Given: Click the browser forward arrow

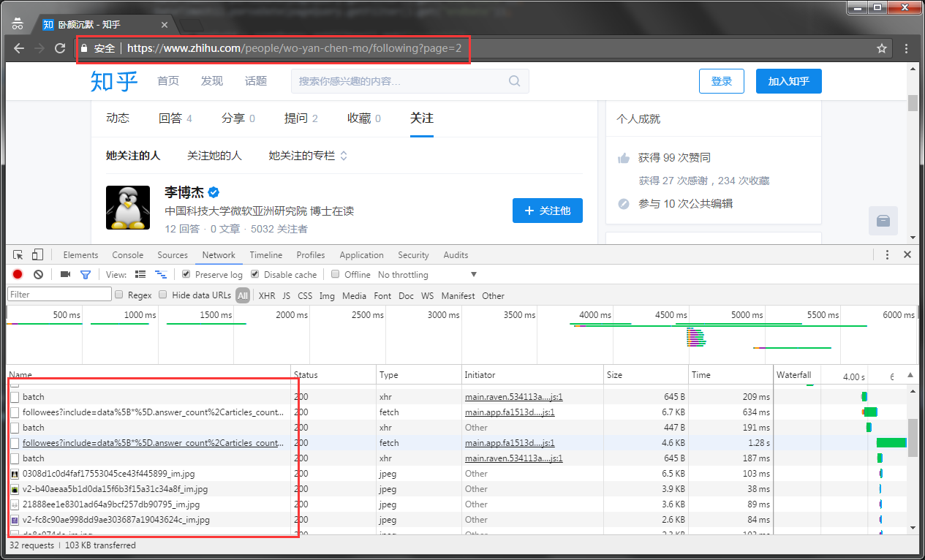Looking at the screenshot, I should [39, 48].
